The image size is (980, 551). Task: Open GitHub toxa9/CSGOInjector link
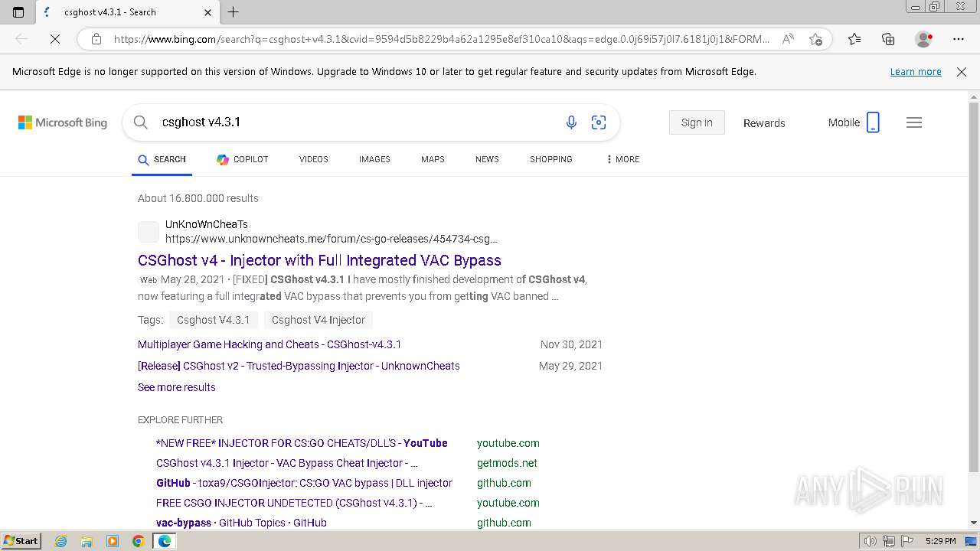tap(304, 483)
